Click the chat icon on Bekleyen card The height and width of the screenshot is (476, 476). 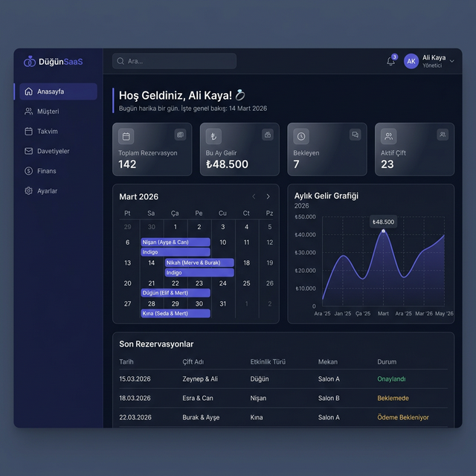coord(355,135)
